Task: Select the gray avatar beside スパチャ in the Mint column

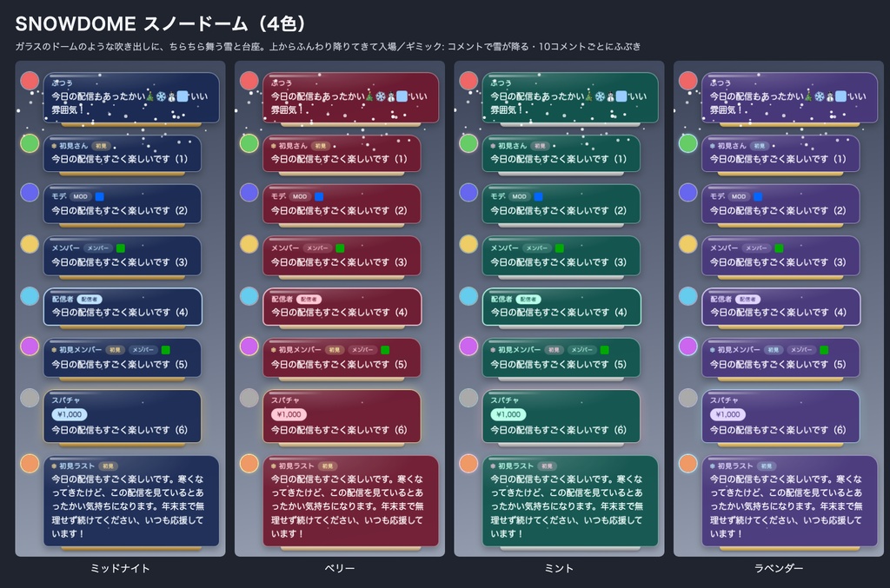Action: [x=468, y=398]
